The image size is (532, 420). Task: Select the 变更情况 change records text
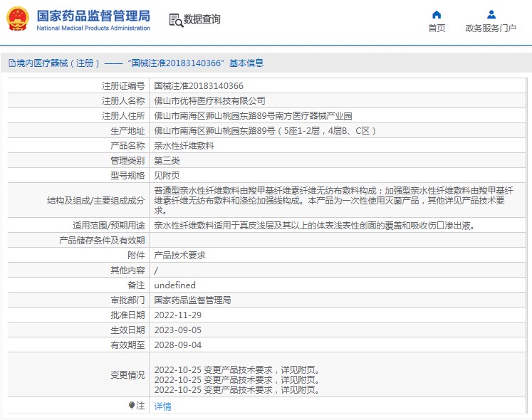237,380
